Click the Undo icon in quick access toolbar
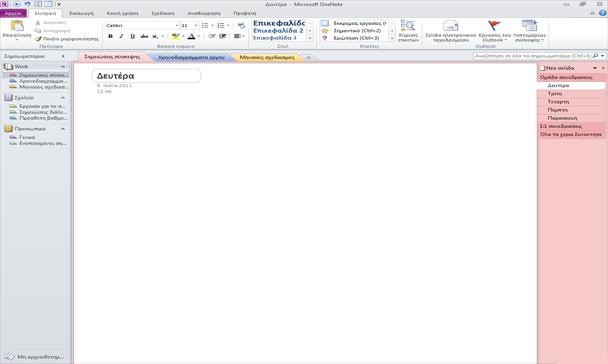Screen dimensions: 608x364 pyautogui.click(x=27, y=4)
